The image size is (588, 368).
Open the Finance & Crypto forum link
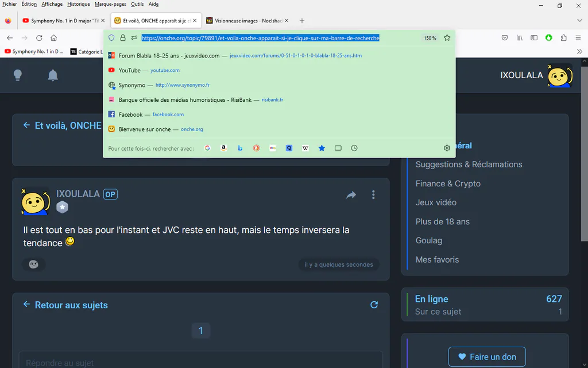pyautogui.click(x=448, y=183)
